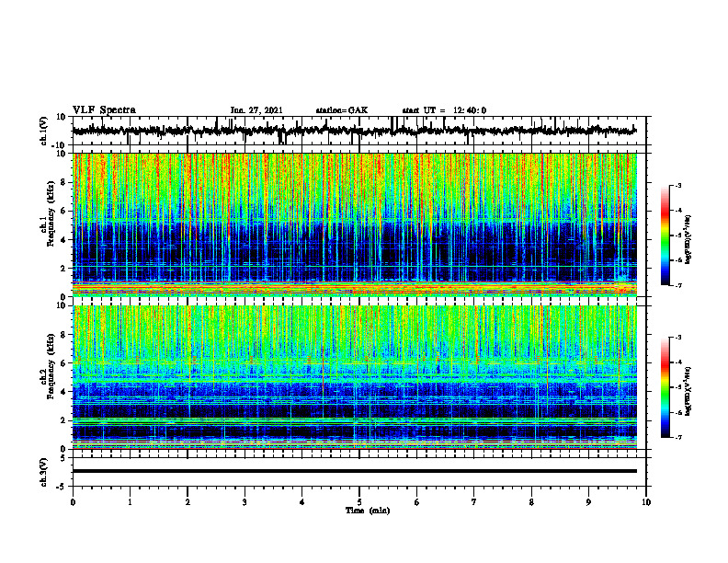Viewport: 728px width, 563px height.
Task: Click the Time (min) axis title
Action: (368, 511)
